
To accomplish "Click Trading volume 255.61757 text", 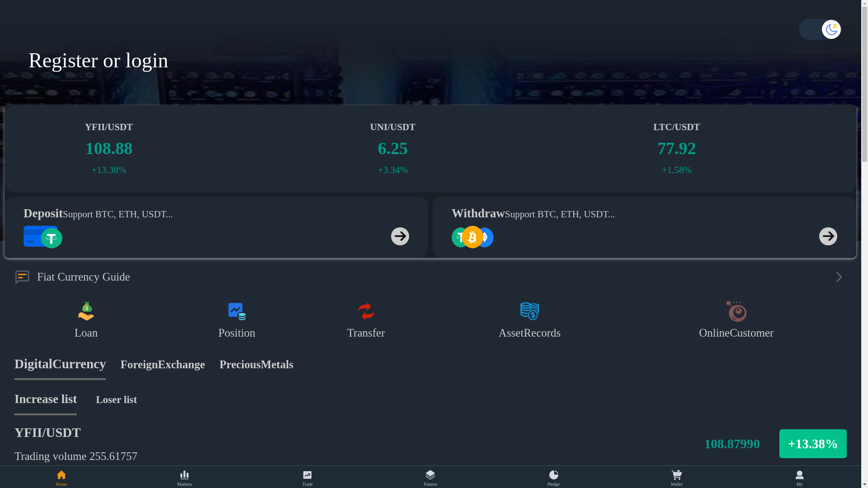I will [x=76, y=456].
